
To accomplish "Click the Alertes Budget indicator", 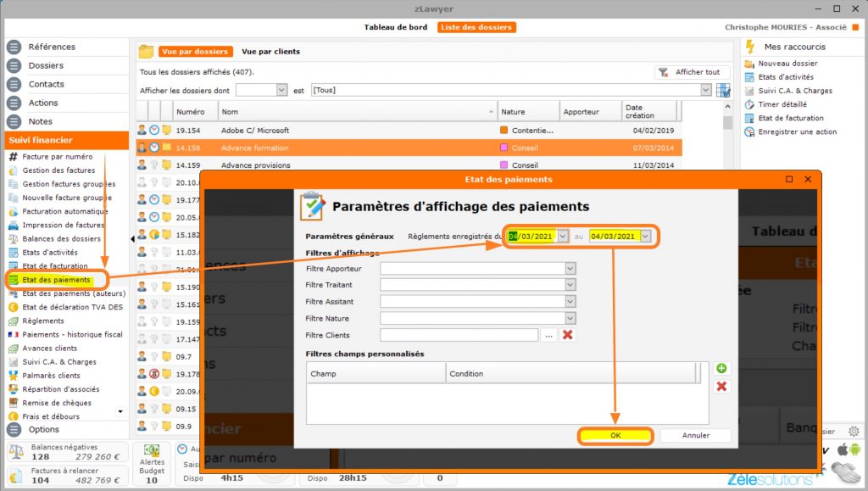I will click(152, 462).
